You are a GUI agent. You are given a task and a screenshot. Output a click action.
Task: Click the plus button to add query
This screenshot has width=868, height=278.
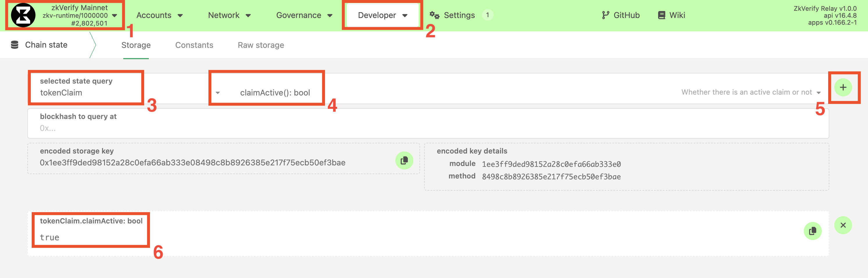pos(843,88)
